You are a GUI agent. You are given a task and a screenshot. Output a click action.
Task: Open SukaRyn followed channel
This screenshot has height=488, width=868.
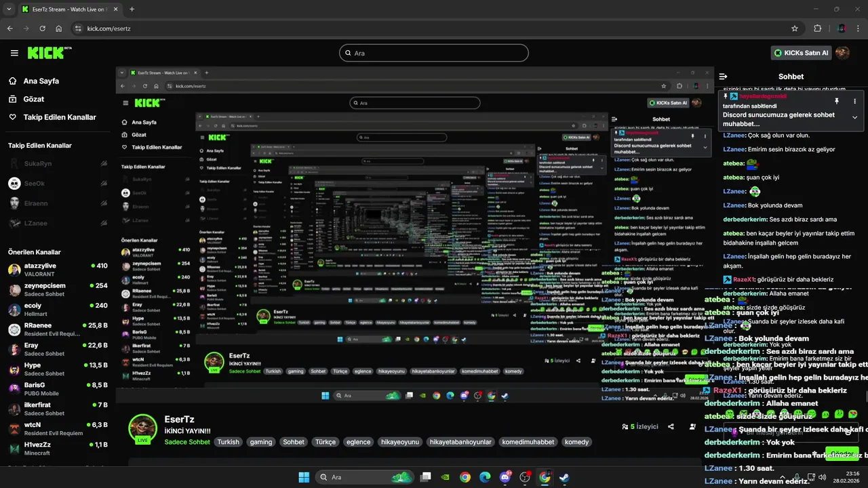[57, 164]
